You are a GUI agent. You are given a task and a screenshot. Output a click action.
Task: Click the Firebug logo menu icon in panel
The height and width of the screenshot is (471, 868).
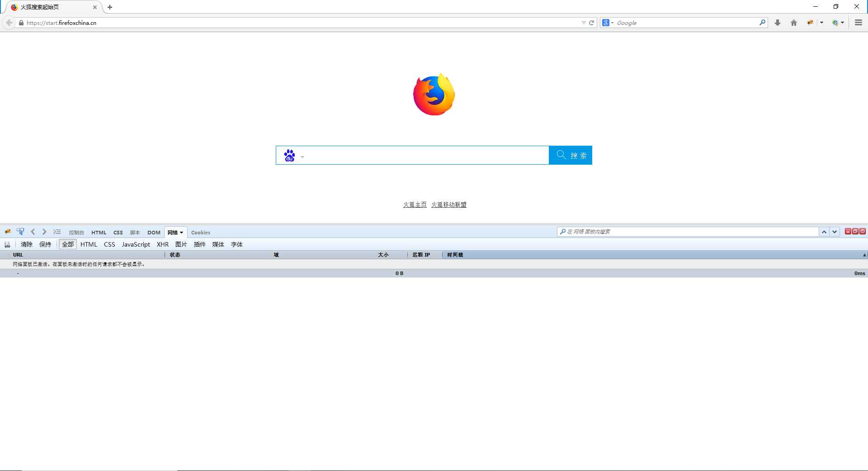tap(8, 232)
